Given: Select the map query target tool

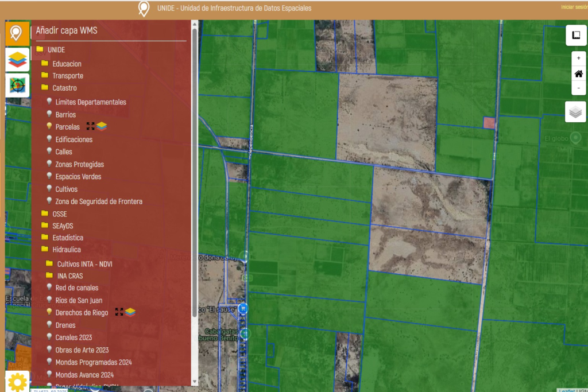Looking at the screenshot, I should coord(17,86).
